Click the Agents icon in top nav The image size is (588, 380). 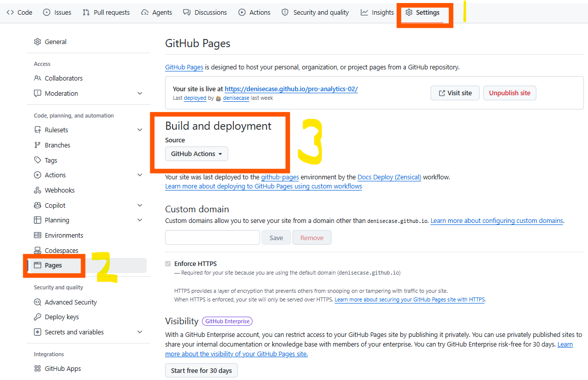145,12
